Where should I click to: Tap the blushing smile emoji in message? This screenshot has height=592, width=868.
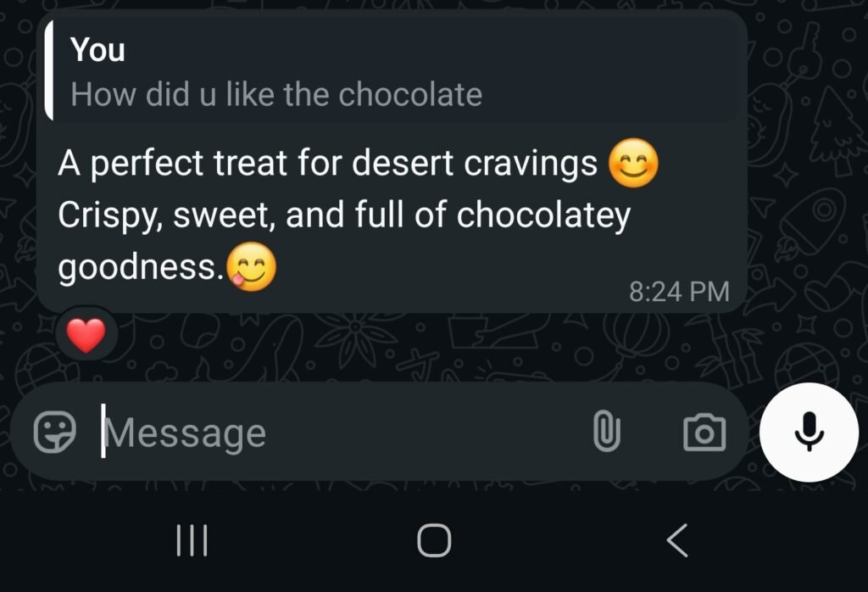pos(633,163)
